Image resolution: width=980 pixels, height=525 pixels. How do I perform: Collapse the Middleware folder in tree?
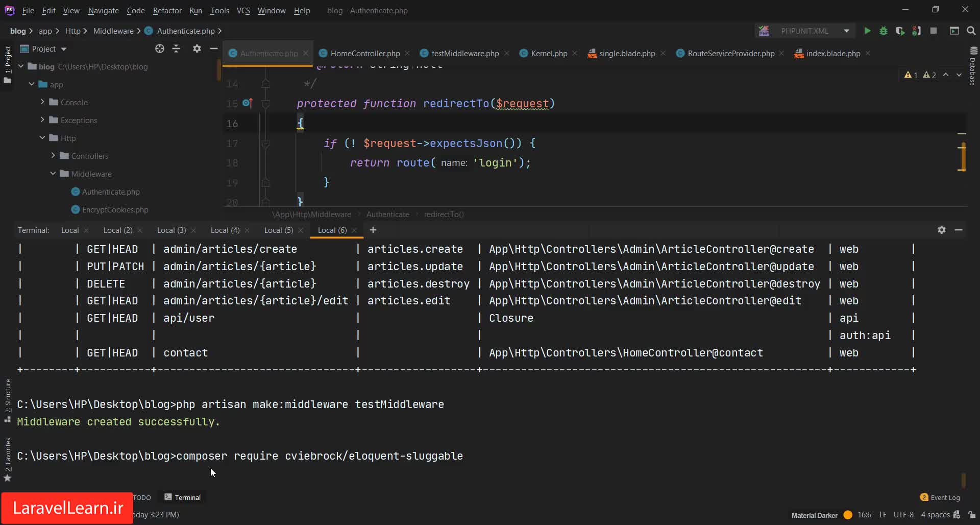[x=53, y=174]
